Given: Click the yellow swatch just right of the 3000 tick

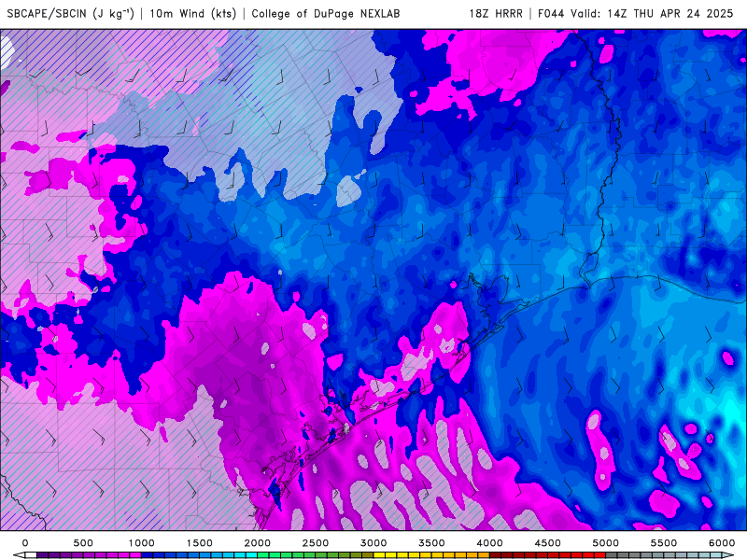Looking at the screenshot, I should click(x=379, y=555).
